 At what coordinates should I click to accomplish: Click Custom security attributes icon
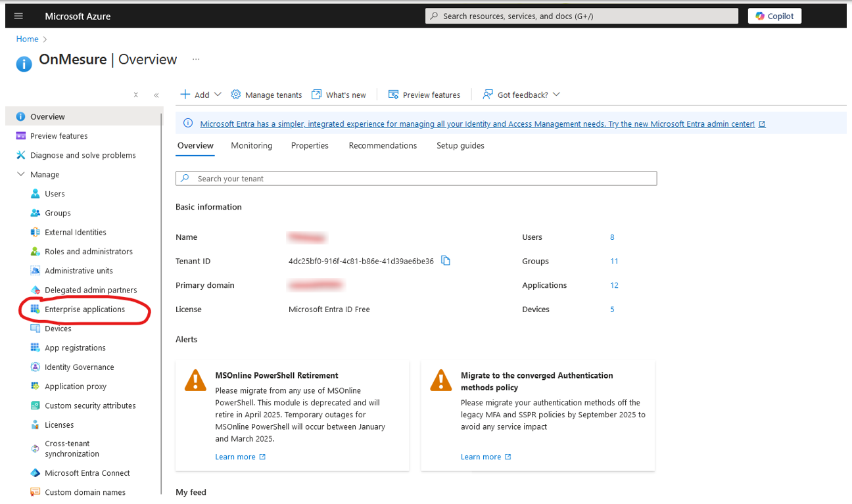click(35, 405)
